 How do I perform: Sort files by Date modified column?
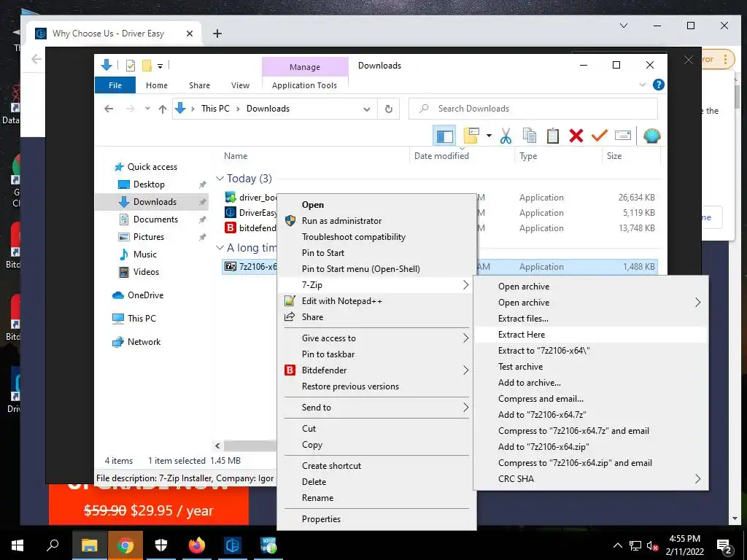pyautogui.click(x=441, y=156)
